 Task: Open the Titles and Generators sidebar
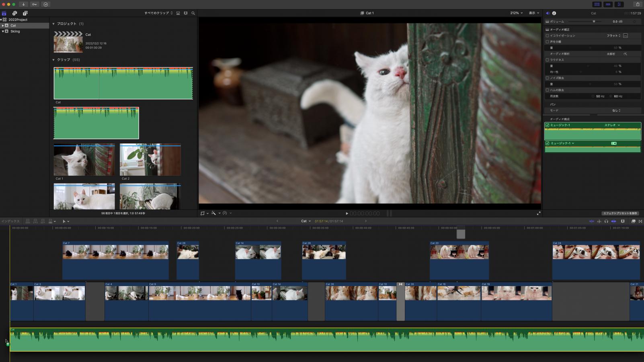coord(25,13)
